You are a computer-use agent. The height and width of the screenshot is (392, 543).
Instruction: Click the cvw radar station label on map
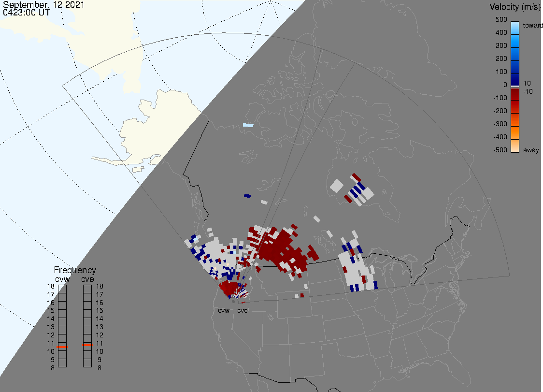click(x=224, y=310)
